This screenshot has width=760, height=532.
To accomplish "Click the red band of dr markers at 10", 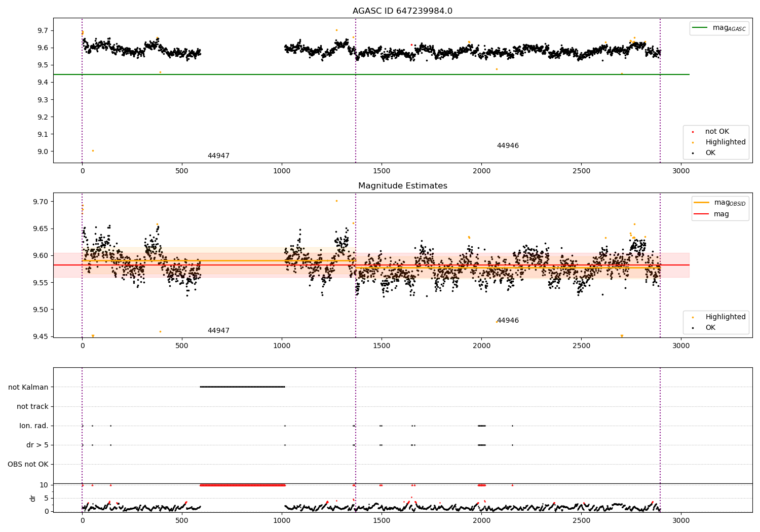I will [x=243, y=485].
